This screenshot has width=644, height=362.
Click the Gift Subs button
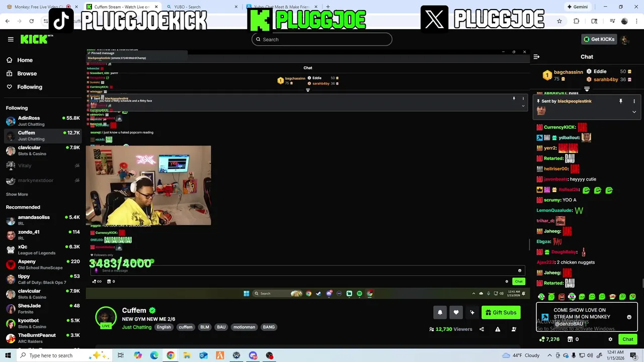[x=501, y=312]
